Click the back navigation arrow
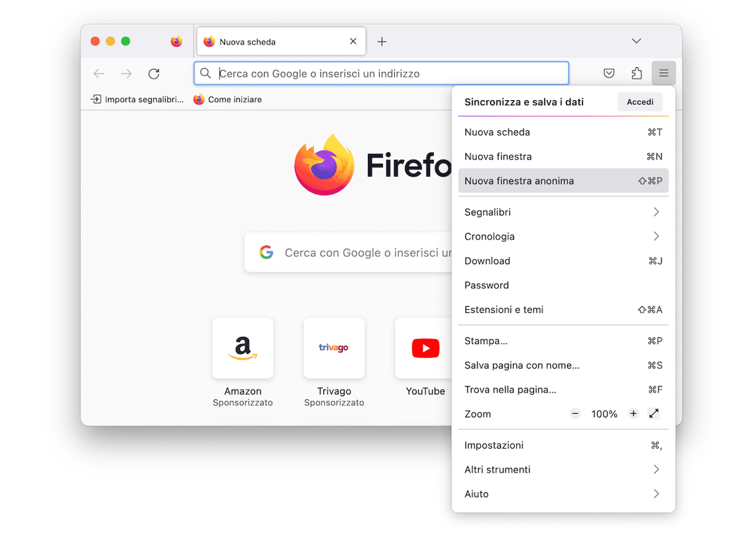This screenshot has width=756, height=550. click(99, 73)
